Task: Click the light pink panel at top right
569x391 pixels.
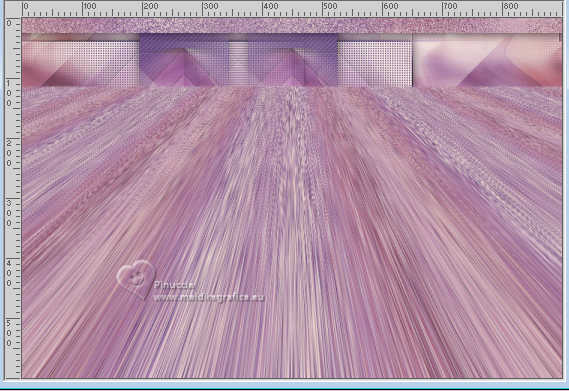Action: click(x=487, y=61)
